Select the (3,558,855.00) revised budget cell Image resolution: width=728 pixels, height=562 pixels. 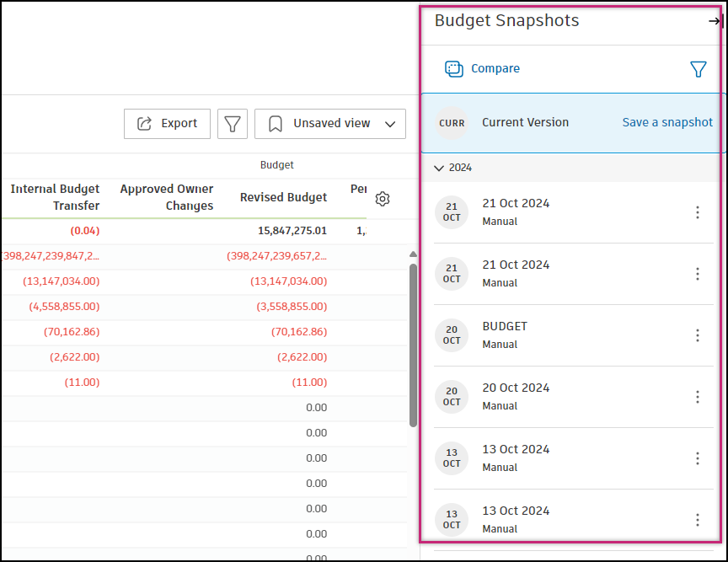pos(292,307)
